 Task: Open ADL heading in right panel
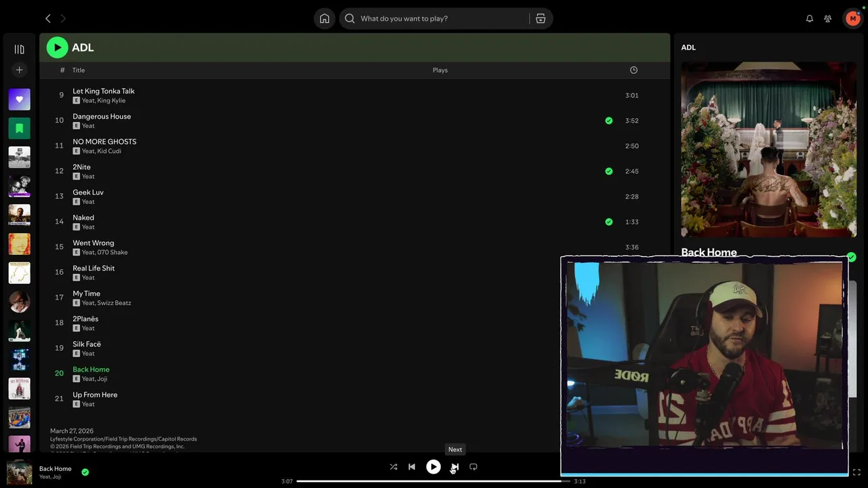pyautogui.click(x=688, y=47)
